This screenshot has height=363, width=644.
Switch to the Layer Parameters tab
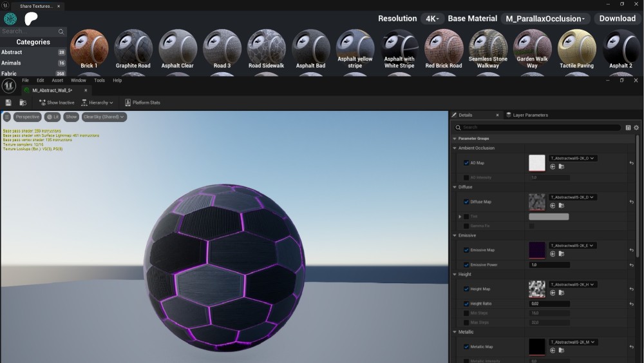[x=526, y=115]
